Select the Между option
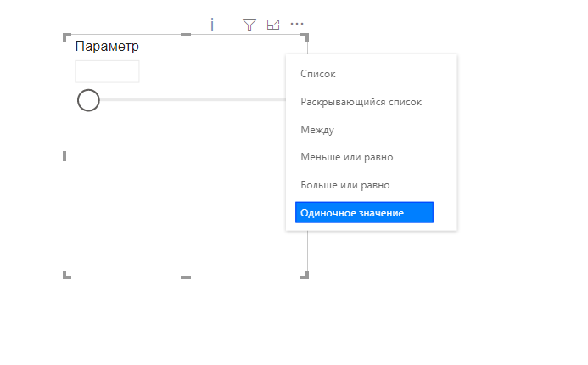Image resolution: width=588 pixels, height=365 pixels. pos(317,130)
